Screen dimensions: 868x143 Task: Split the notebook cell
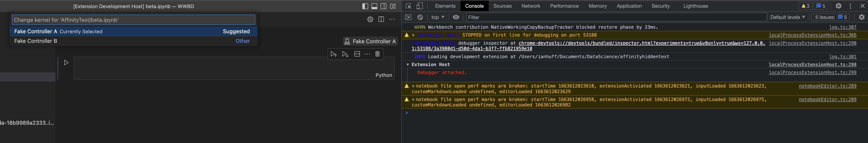pyautogui.click(x=357, y=54)
